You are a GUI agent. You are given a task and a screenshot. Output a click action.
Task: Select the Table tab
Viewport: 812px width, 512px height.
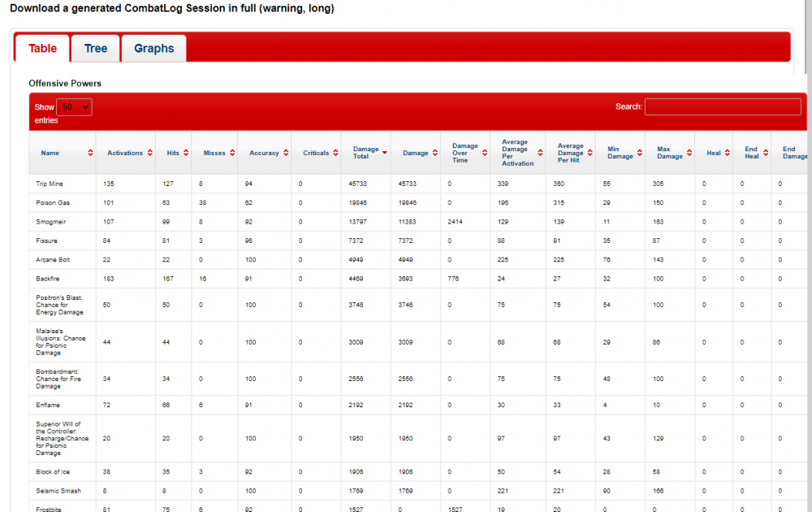tap(43, 49)
